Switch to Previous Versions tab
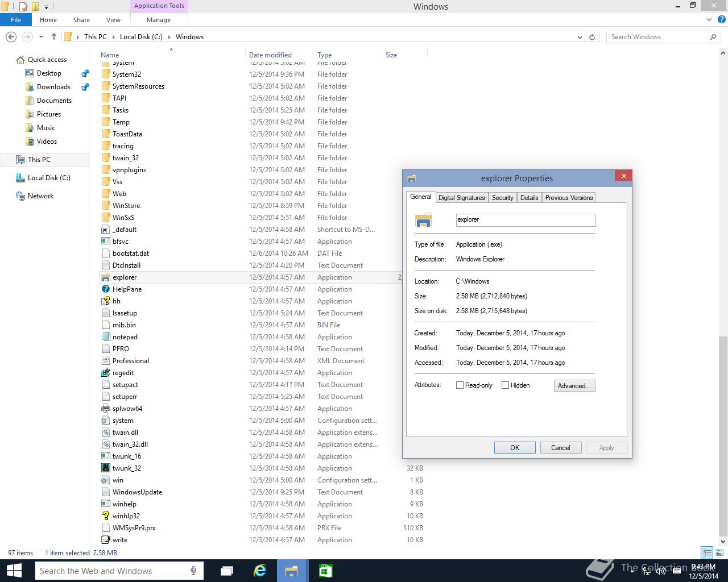This screenshot has width=728, height=582. (x=569, y=198)
